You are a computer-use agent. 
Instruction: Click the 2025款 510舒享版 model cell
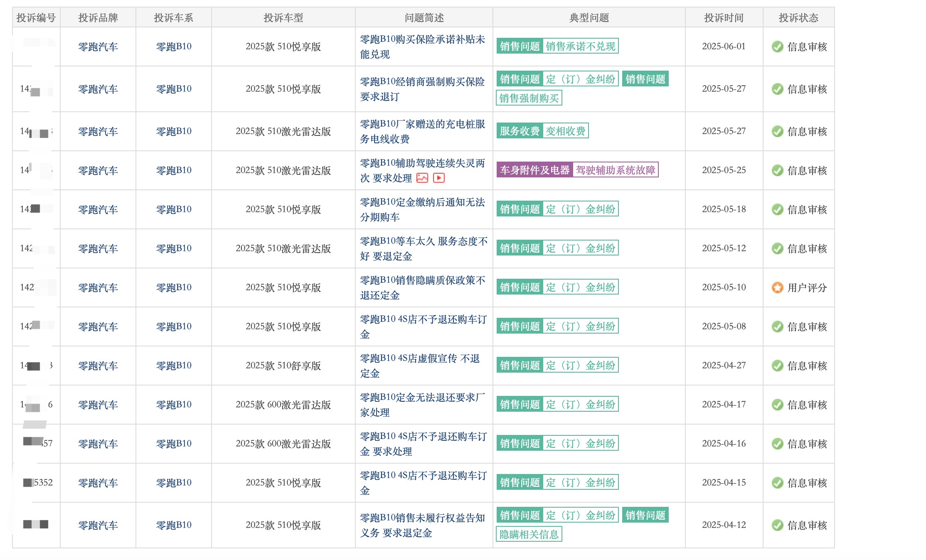click(x=283, y=366)
